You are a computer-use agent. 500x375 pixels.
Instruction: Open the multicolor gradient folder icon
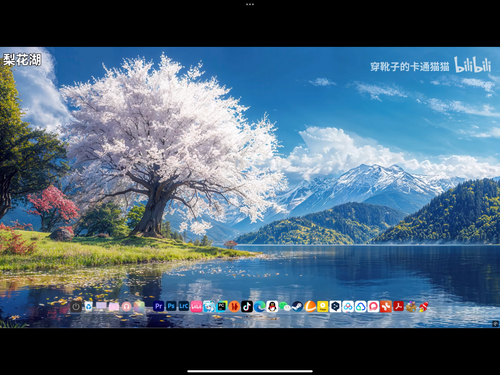click(x=139, y=306)
